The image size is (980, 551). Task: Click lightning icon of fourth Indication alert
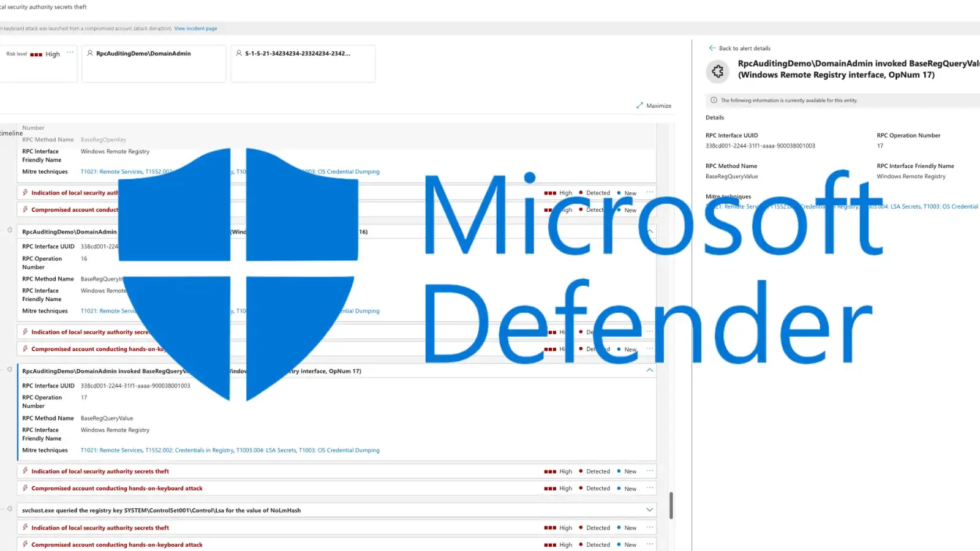click(x=25, y=527)
